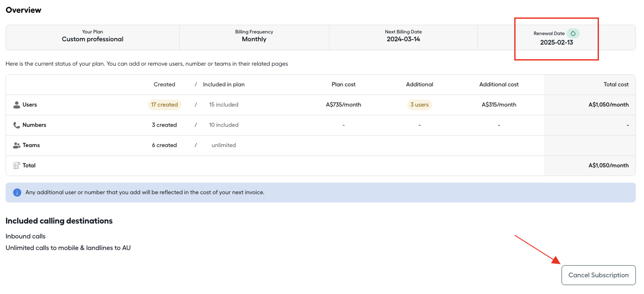Click the 'Billing Frequency' label
644x294 pixels.
pos(254,32)
